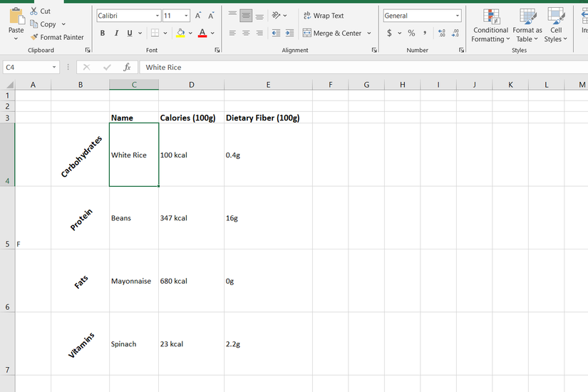Screen dimensions: 588x392
Task: Set Top Align for the cell
Action: tap(232, 16)
